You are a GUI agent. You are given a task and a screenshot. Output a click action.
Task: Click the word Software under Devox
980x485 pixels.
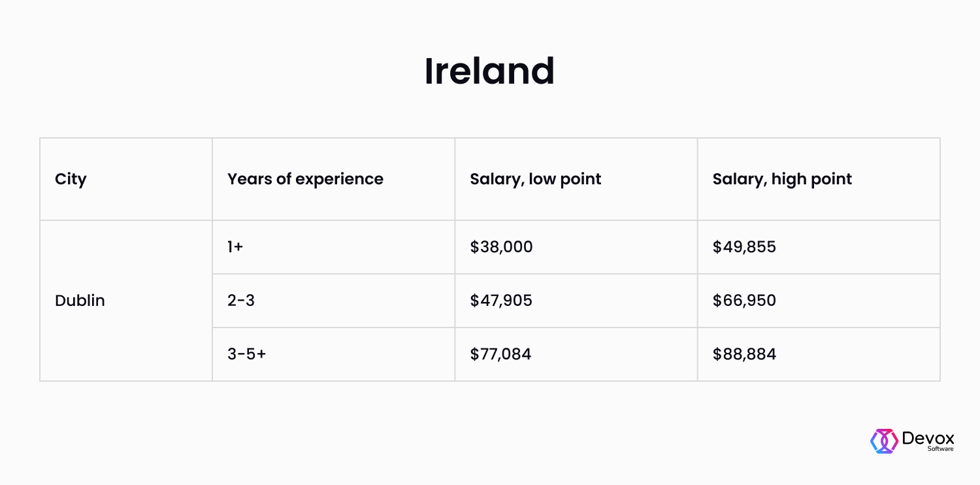pyautogui.click(x=940, y=449)
